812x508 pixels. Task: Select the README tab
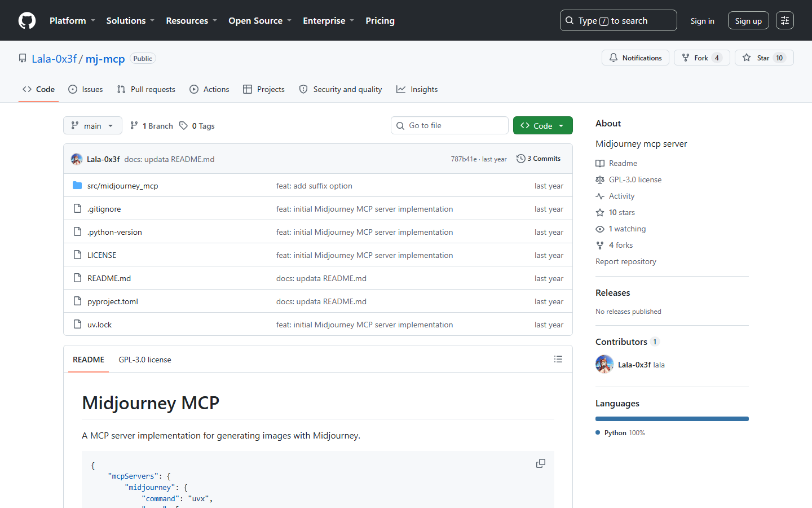coord(89,360)
